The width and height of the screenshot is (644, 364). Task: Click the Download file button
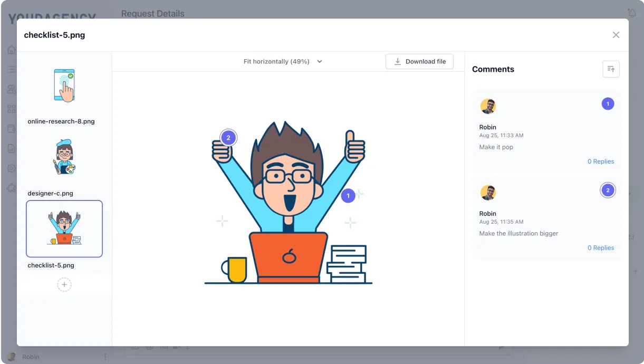coord(419,61)
